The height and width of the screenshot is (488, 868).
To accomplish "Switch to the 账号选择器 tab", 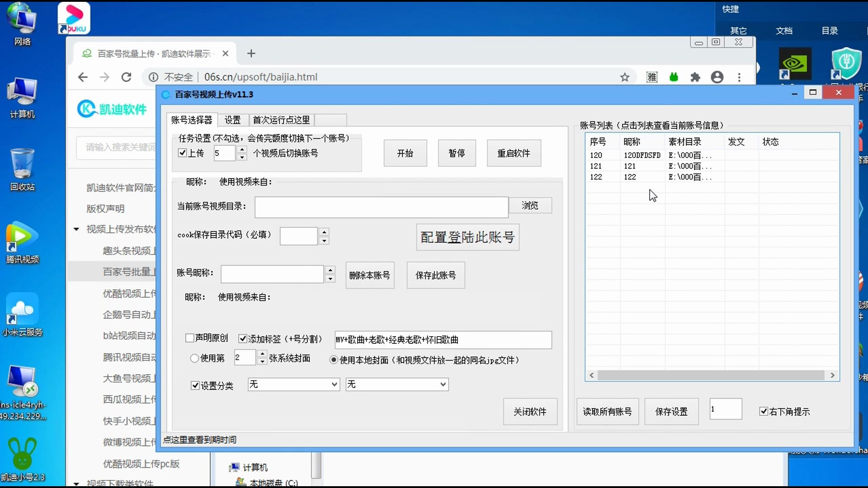I will coord(192,120).
